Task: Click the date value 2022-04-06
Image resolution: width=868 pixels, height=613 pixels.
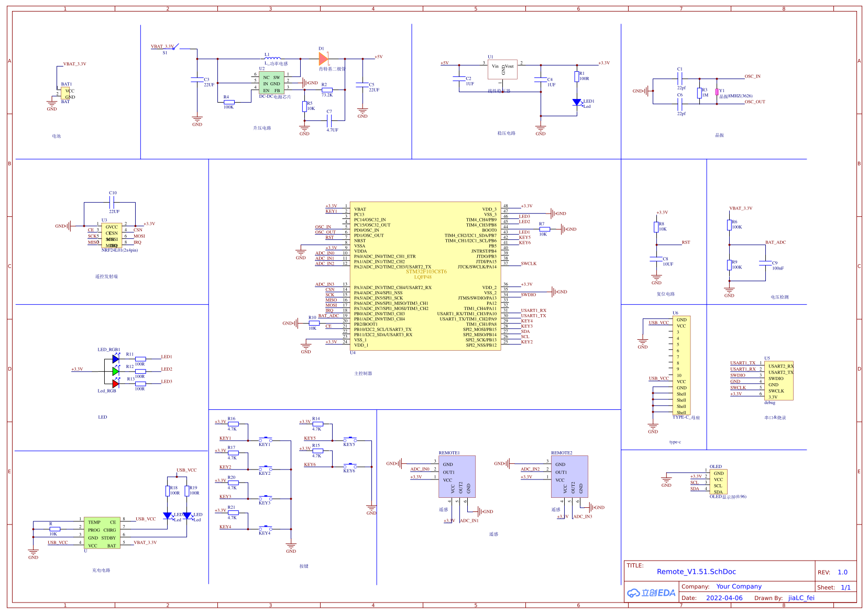Action: click(724, 598)
